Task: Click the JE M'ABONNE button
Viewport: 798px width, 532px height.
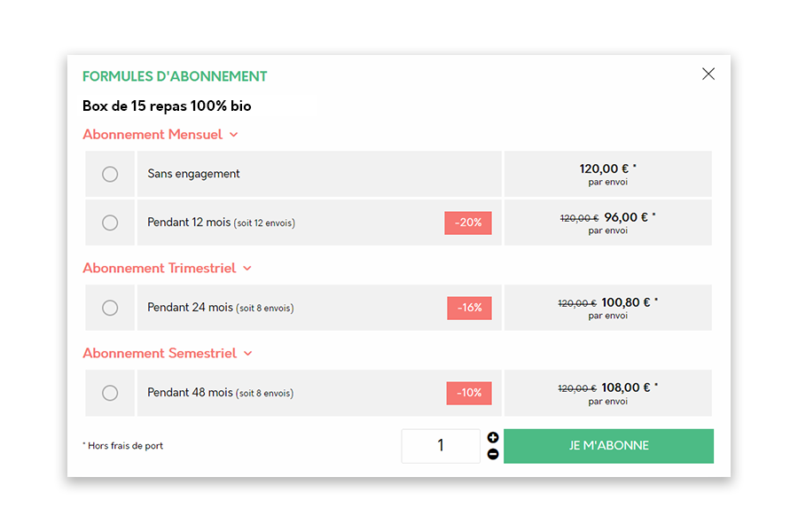Action: tap(608, 446)
